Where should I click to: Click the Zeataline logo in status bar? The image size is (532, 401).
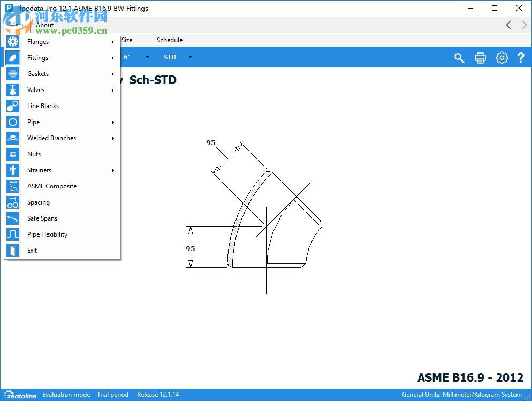tap(20, 395)
